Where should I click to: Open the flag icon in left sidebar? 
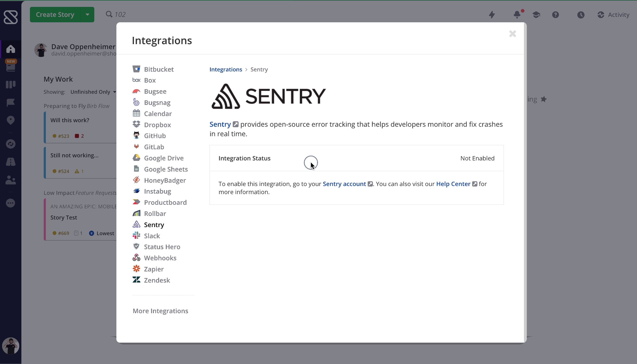click(x=10, y=103)
